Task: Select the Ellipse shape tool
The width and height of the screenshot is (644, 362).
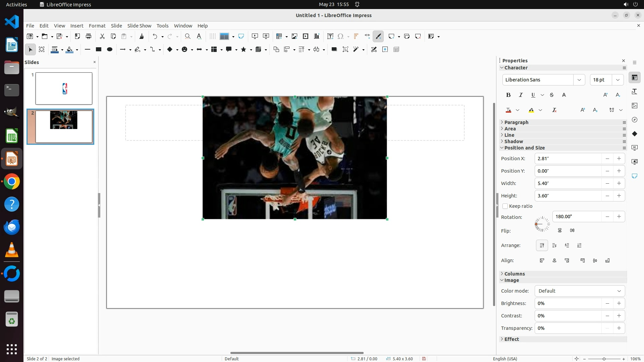Action: 110,50
